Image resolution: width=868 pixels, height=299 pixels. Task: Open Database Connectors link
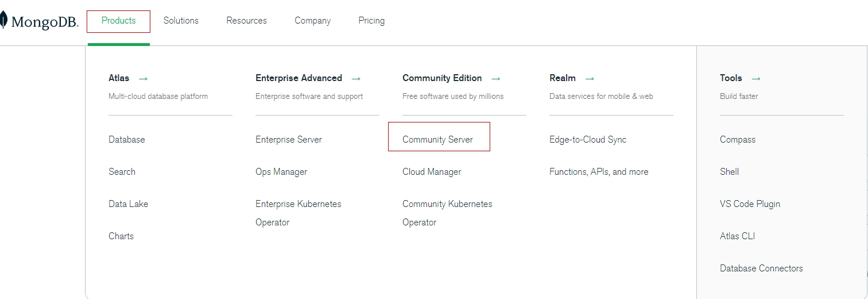click(x=761, y=269)
